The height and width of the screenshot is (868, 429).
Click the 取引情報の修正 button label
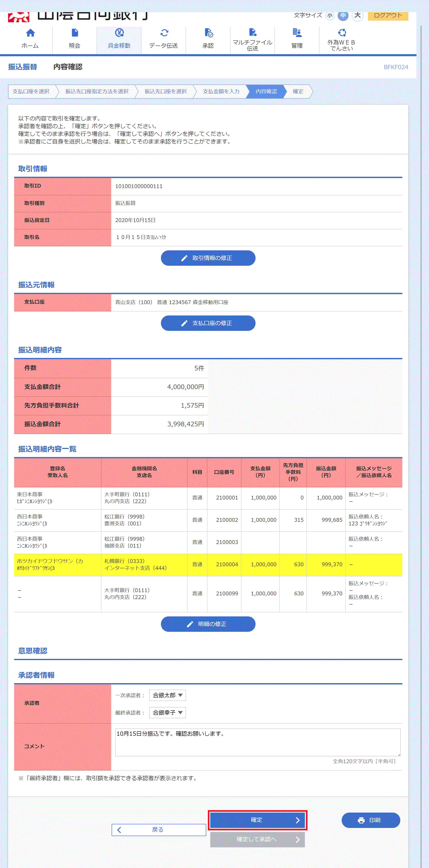[x=212, y=258]
